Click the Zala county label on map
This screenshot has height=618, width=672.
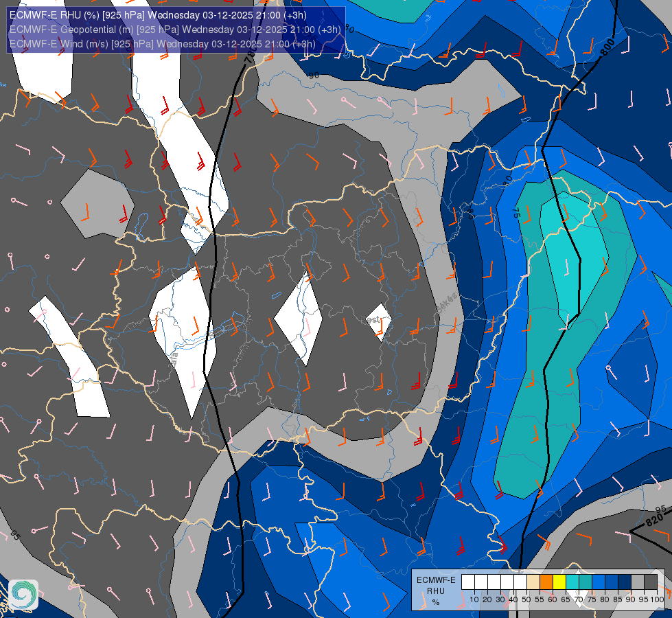[x=174, y=359]
